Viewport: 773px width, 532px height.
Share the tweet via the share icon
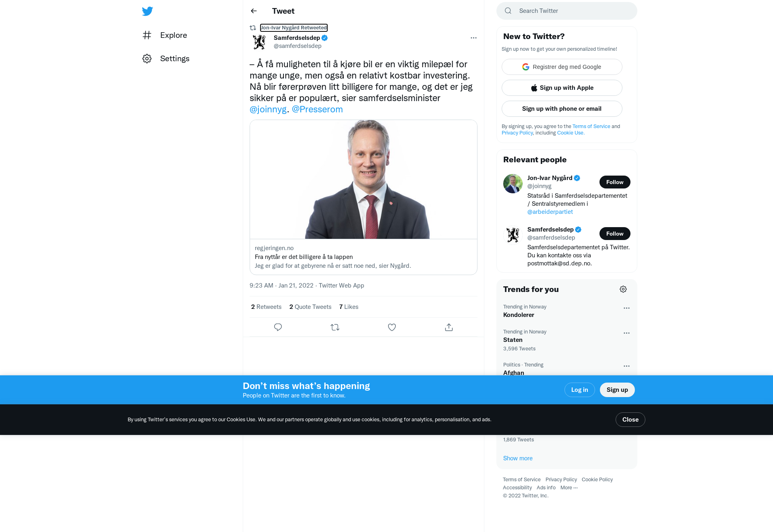pos(449,327)
